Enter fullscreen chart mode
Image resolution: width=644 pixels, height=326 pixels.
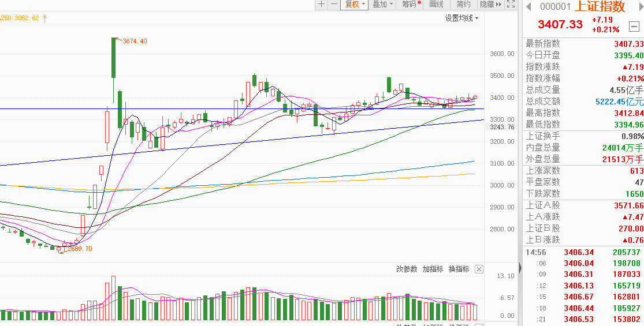tap(511, 5)
